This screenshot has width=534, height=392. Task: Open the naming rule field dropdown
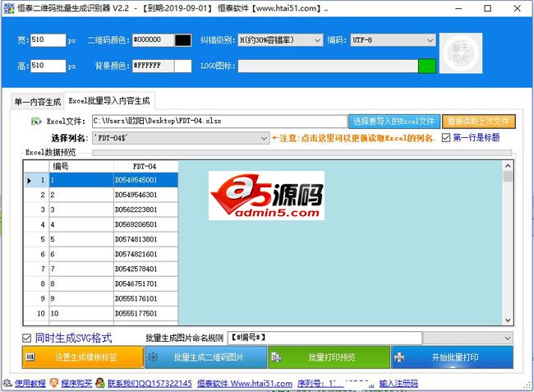(x=507, y=339)
